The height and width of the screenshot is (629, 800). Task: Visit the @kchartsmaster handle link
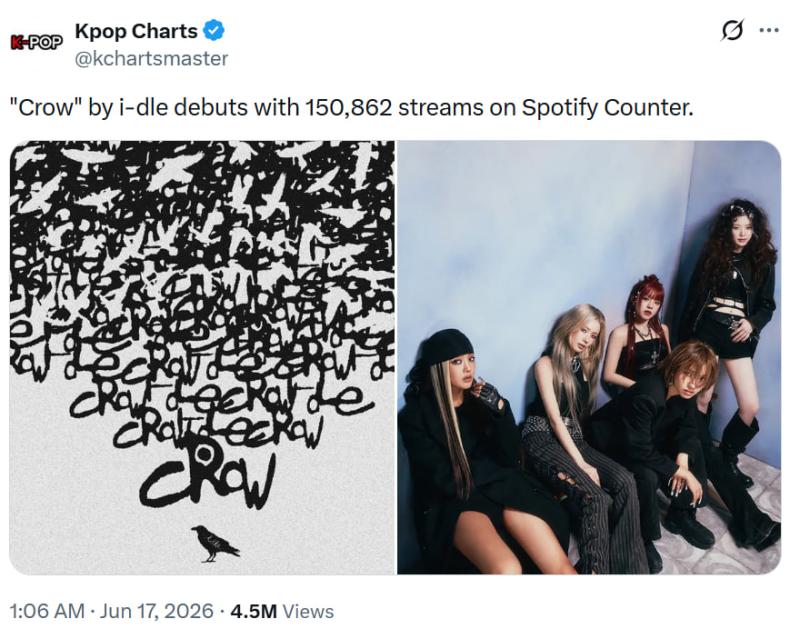point(152,59)
